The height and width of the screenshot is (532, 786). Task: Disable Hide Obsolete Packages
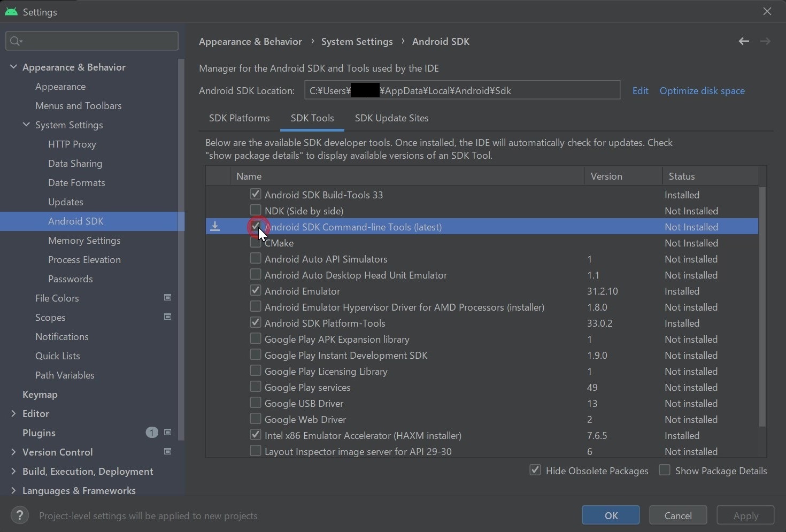click(535, 470)
